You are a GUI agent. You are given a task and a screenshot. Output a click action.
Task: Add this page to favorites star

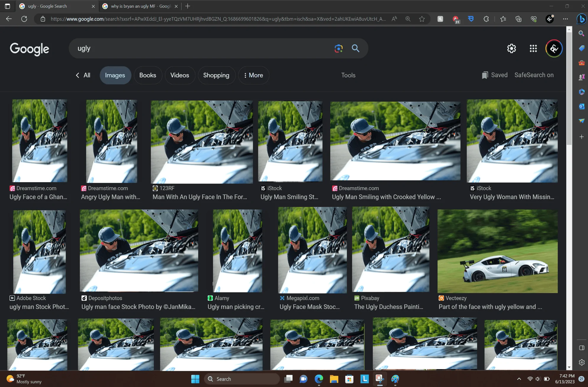pos(422,19)
